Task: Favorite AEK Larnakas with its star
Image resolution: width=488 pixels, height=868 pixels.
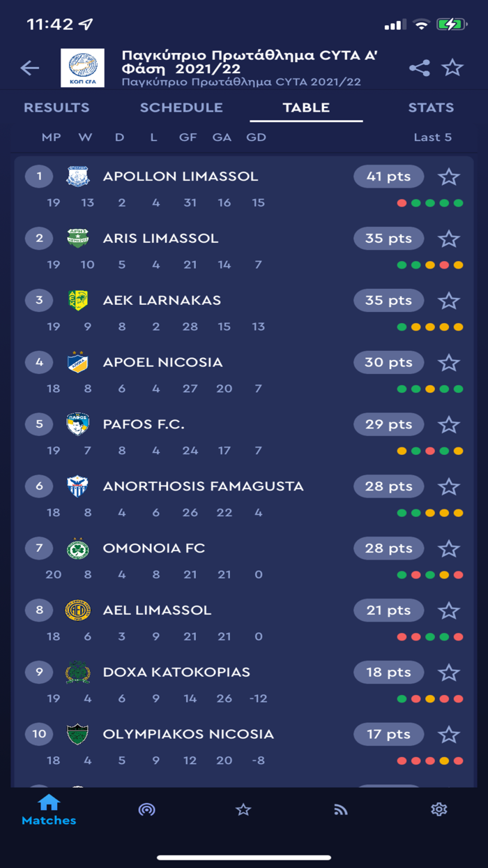Action: (x=449, y=300)
